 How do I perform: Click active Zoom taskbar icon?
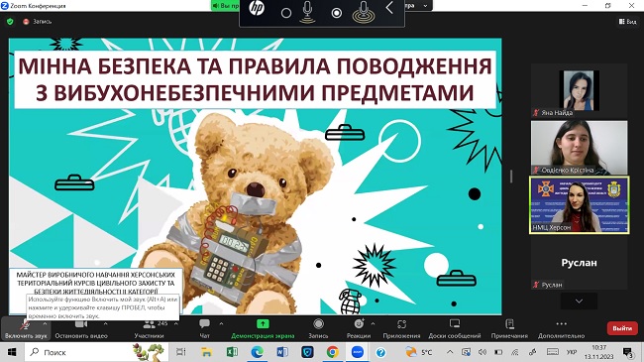click(358, 352)
